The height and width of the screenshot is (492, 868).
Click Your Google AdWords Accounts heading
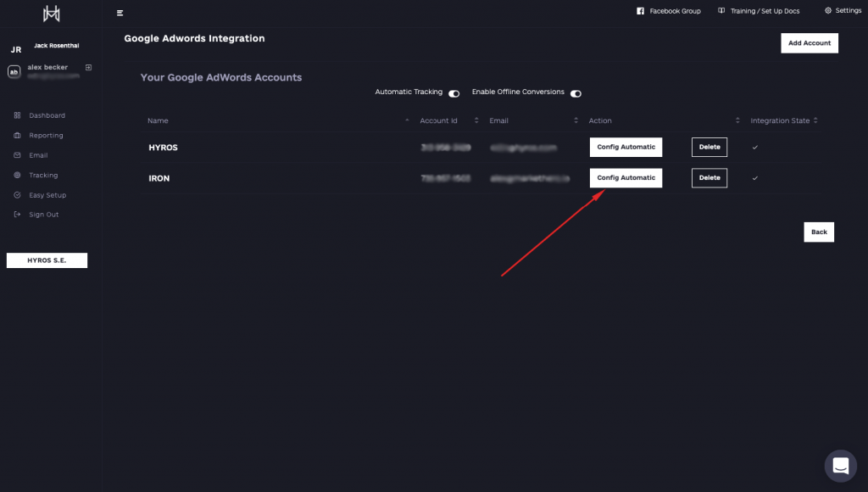(x=221, y=77)
